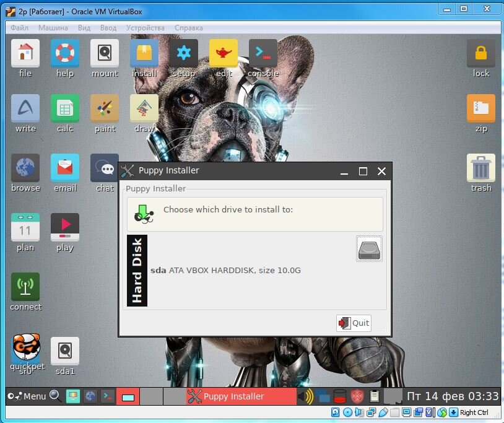This screenshot has height=423, width=504.
Task: Open the browse globe icon
Action: pos(25,168)
